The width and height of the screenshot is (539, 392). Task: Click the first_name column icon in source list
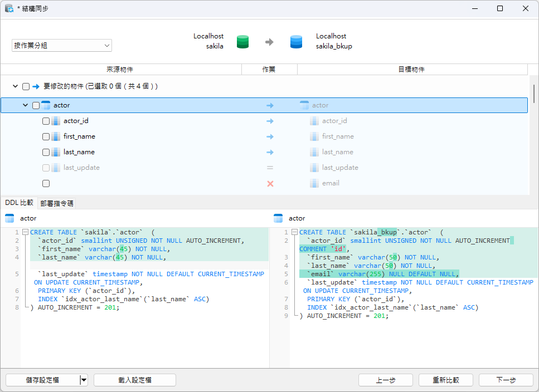click(56, 136)
